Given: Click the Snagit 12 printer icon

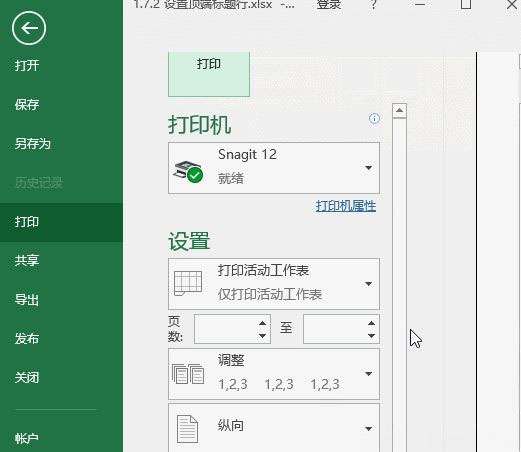Looking at the screenshot, I should pyautogui.click(x=188, y=171).
